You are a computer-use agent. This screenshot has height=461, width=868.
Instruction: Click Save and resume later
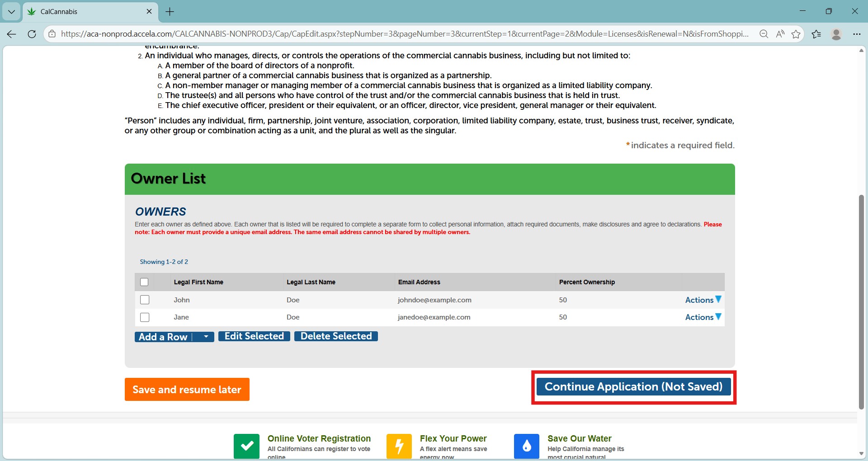click(x=187, y=390)
